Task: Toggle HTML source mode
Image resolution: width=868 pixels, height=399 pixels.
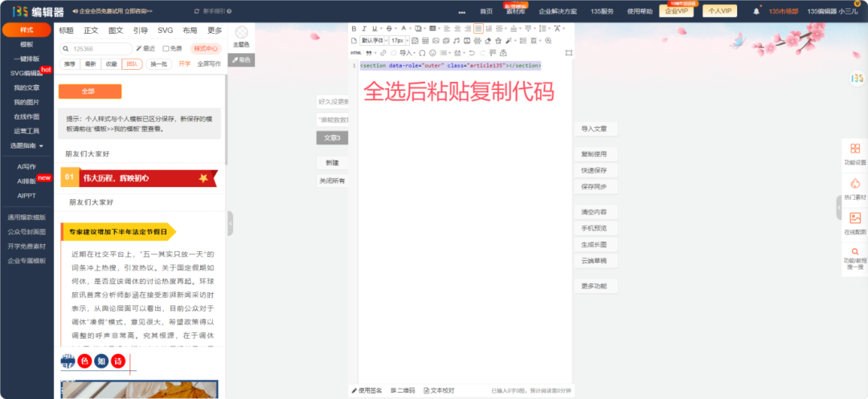Action: click(356, 52)
